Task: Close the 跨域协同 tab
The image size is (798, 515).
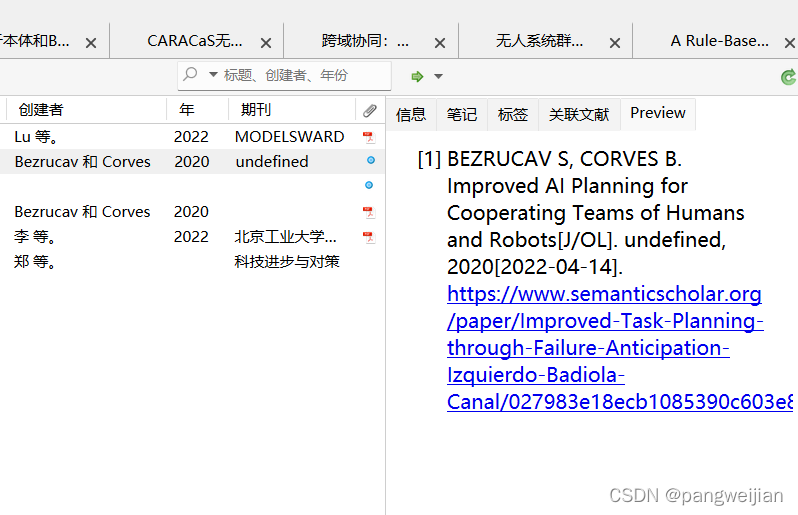Action: click(x=440, y=43)
